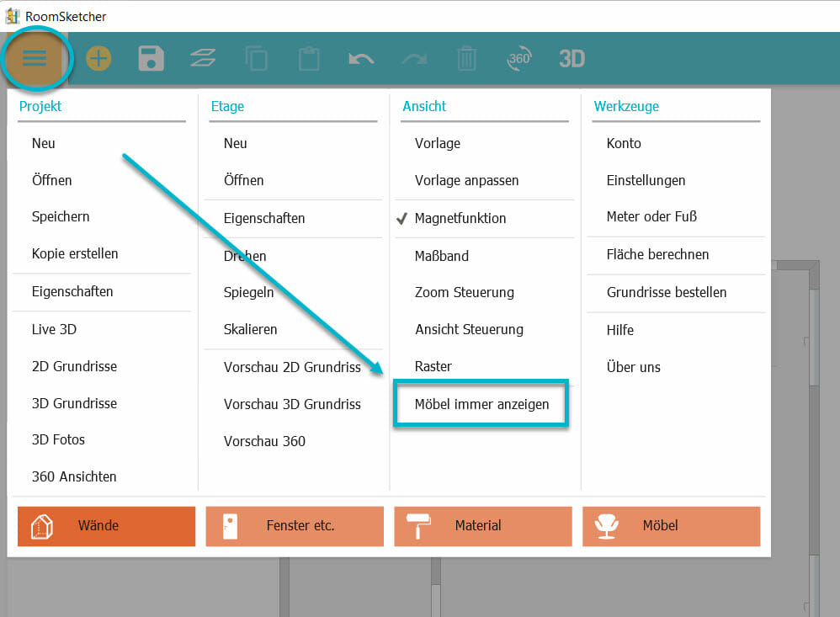Click the floppy disk save icon
Screen dimensions: 840x617
(x=151, y=58)
